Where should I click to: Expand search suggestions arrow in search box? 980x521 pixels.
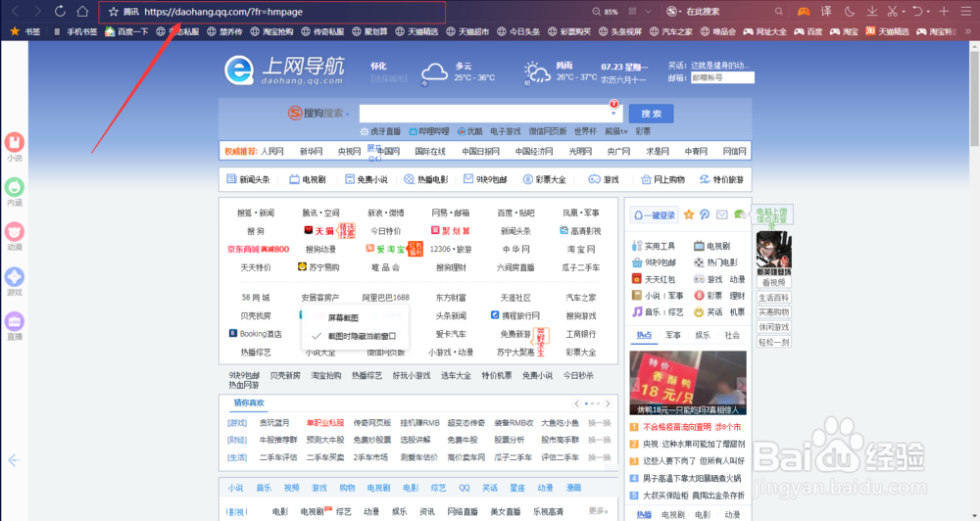pos(613,114)
